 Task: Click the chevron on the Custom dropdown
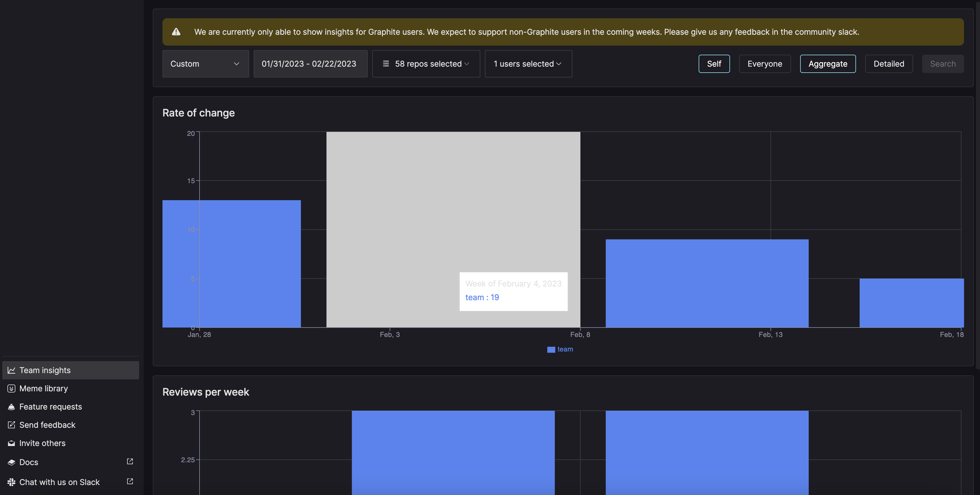click(x=236, y=64)
